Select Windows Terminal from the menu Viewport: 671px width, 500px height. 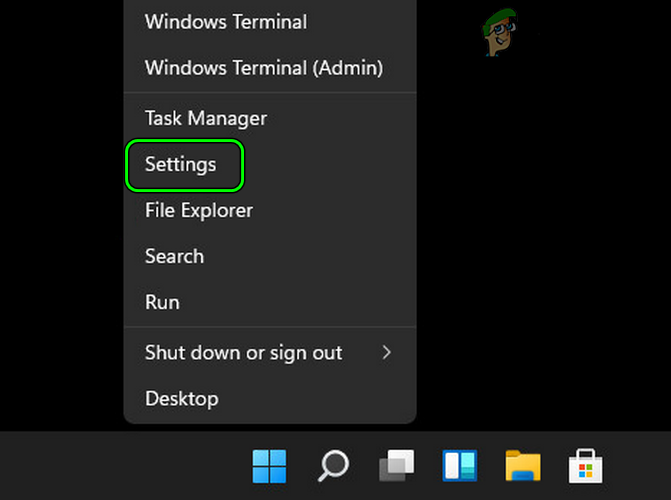[226, 22]
